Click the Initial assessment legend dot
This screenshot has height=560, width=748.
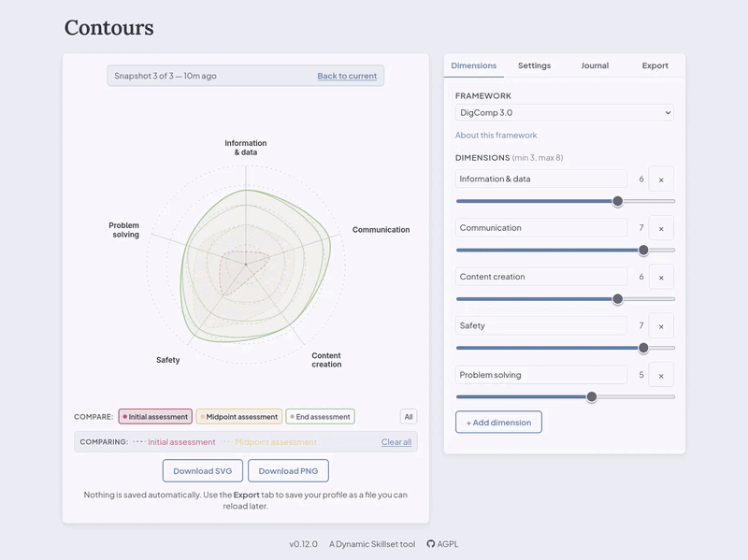click(124, 416)
